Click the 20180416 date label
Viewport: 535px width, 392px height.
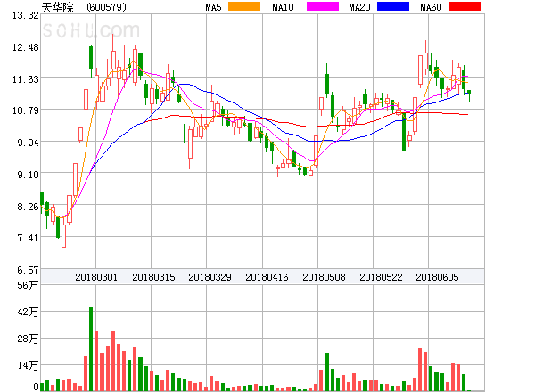click(x=267, y=277)
